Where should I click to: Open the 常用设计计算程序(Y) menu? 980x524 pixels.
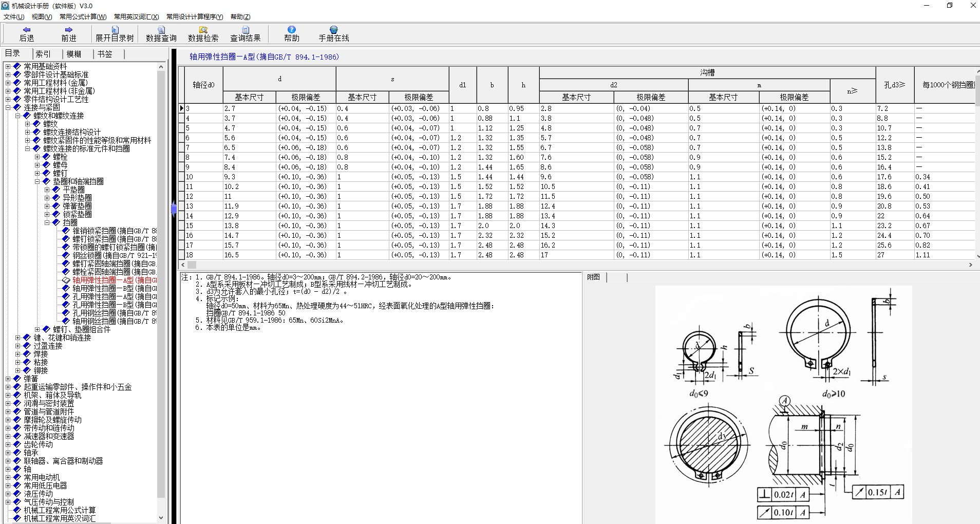tap(195, 16)
